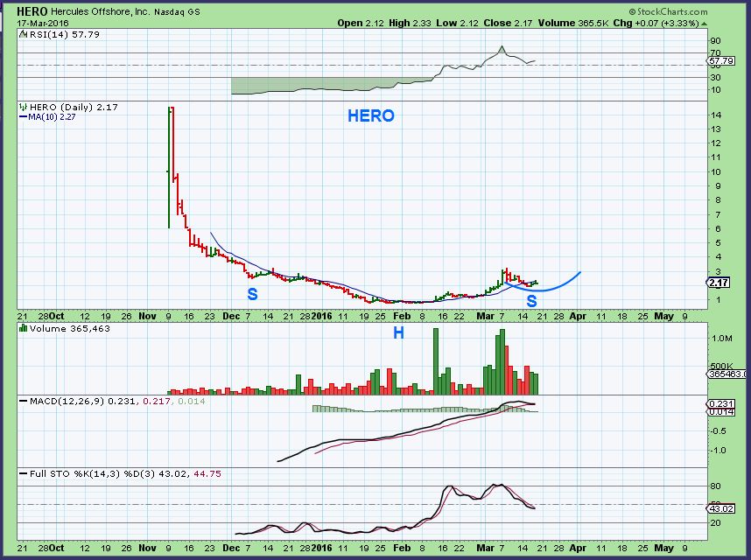Click the Chg +0.07 (+3.33%) header value
Image resolution: width=751 pixels, height=560 pixels.
pos(656,23)
